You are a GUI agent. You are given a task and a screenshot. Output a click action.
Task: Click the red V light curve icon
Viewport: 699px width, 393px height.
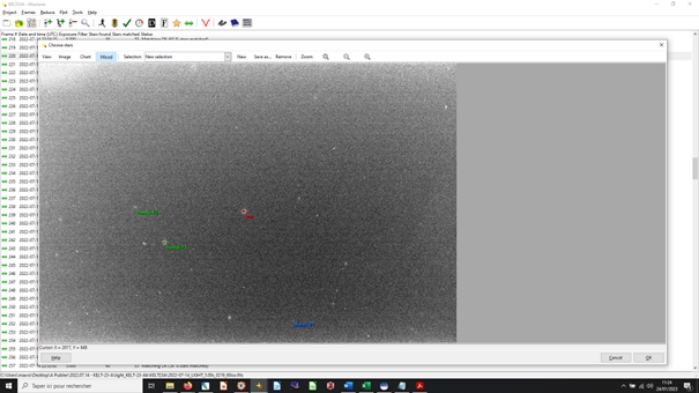coord(206,23)
